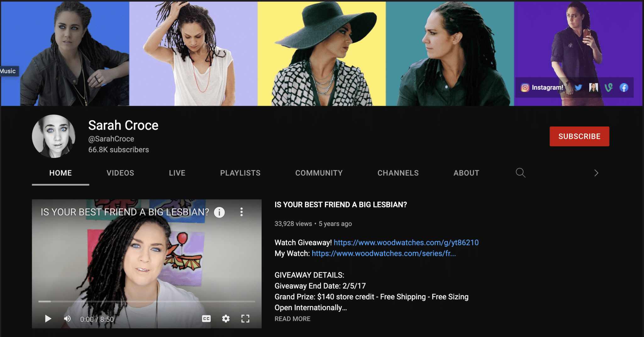Viewport: 644px width, 337px height.
Task: Click the video info icon
Action: point(219,212)
